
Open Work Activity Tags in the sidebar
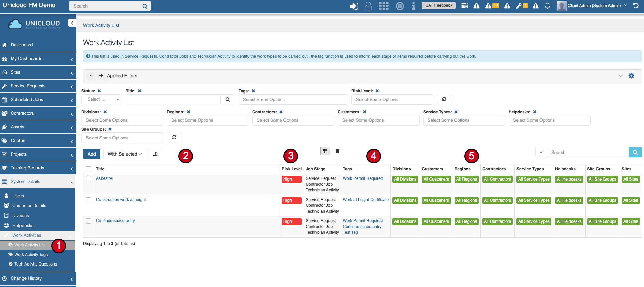tap(31, 254)
